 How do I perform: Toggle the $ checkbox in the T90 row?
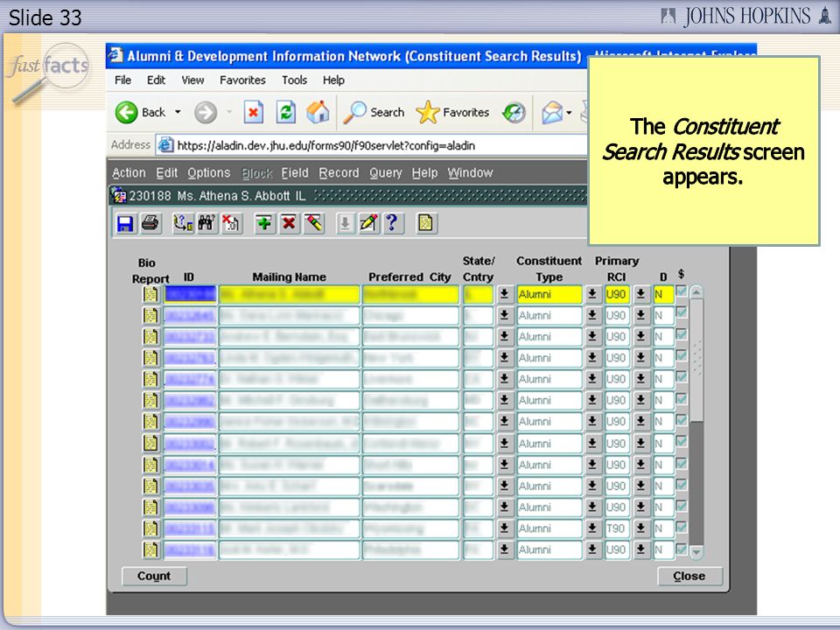coord(682,527)
